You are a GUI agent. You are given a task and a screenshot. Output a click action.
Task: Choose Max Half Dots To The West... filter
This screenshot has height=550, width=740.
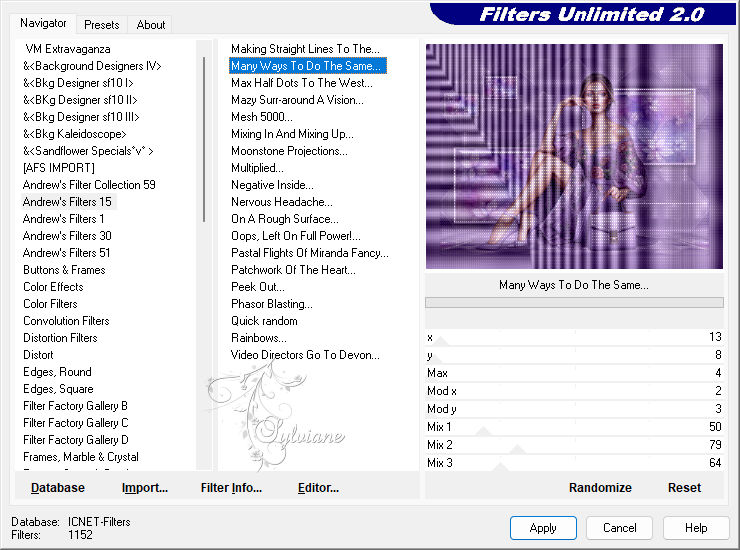point(302,83)
